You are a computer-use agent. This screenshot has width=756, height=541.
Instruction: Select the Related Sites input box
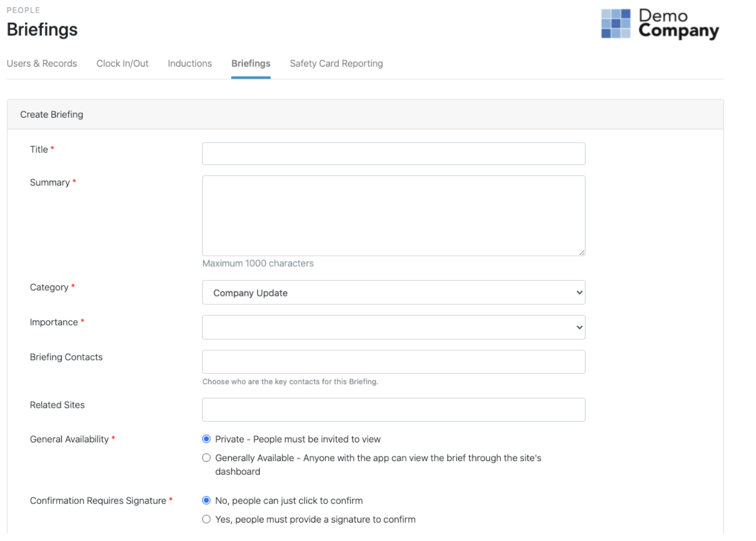(393, 409)
